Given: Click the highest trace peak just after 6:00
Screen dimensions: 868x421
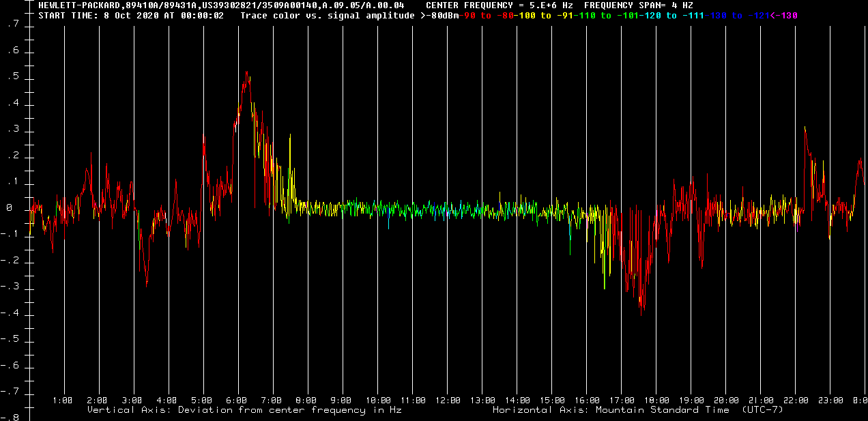Looking at the screenshot, I should (x=246, y=72).
